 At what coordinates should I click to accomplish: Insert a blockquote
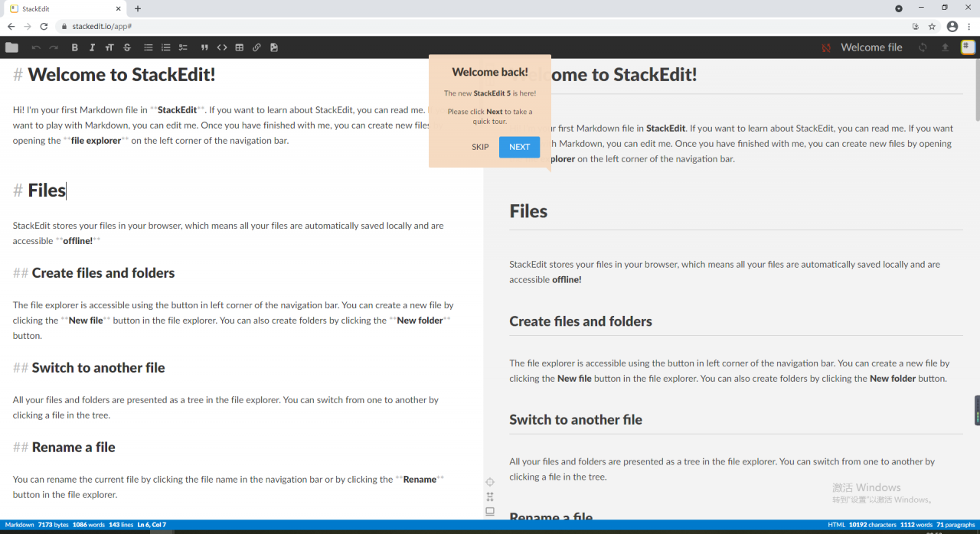tap(204, 47)
